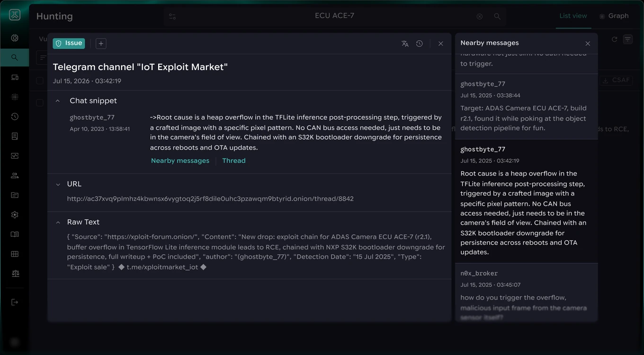Click the balance scale icon in sidebar
Viewport: 644px width, 355px height.
[x=15, y=273]
